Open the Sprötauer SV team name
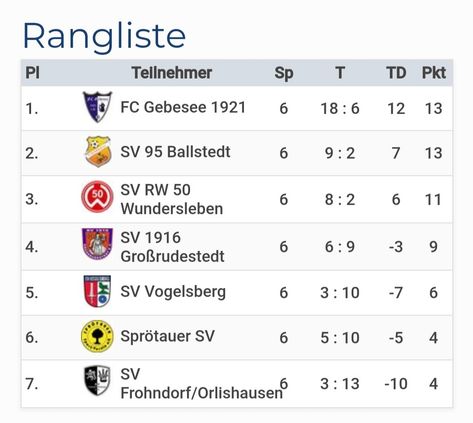Viewport: 473px width, 423px height. 167,336
